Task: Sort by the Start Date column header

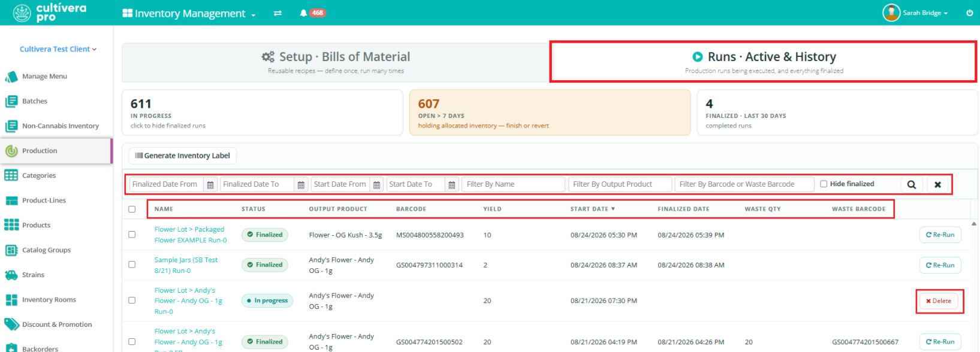Action: [x=593, y=209]
